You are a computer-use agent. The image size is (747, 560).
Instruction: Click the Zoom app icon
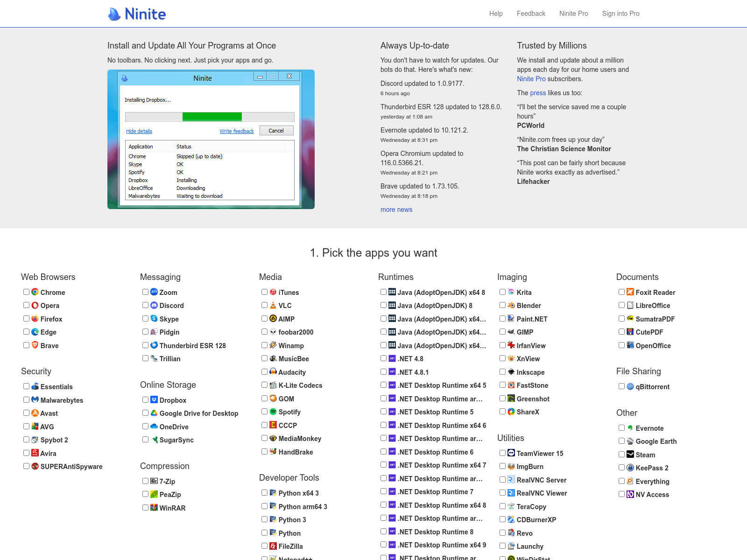[x=154, y=292]
